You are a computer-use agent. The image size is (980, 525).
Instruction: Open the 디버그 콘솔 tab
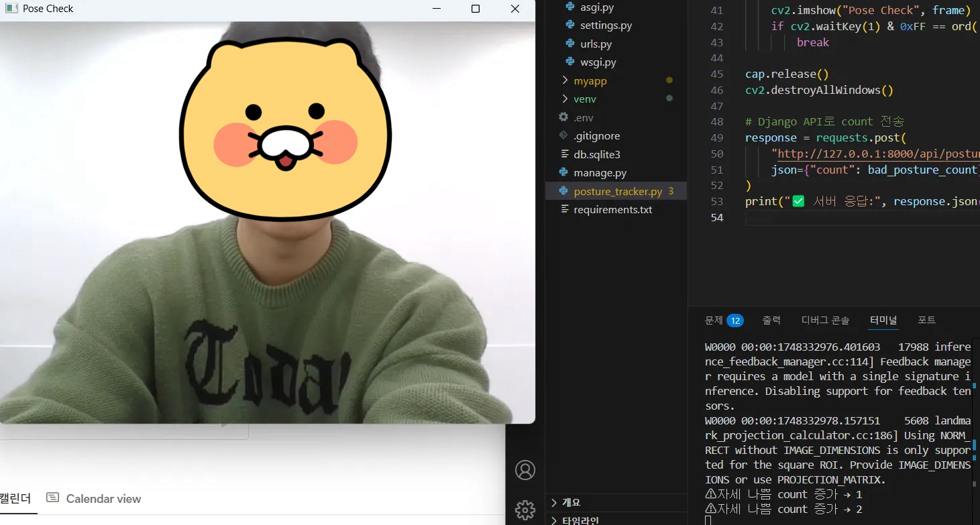[825, 320]
